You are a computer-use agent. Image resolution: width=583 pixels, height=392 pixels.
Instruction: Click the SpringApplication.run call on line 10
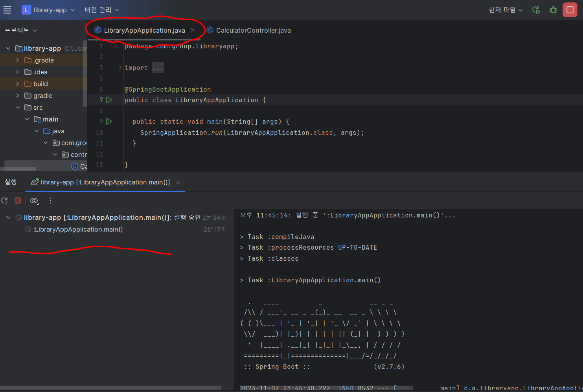point(252,133)
